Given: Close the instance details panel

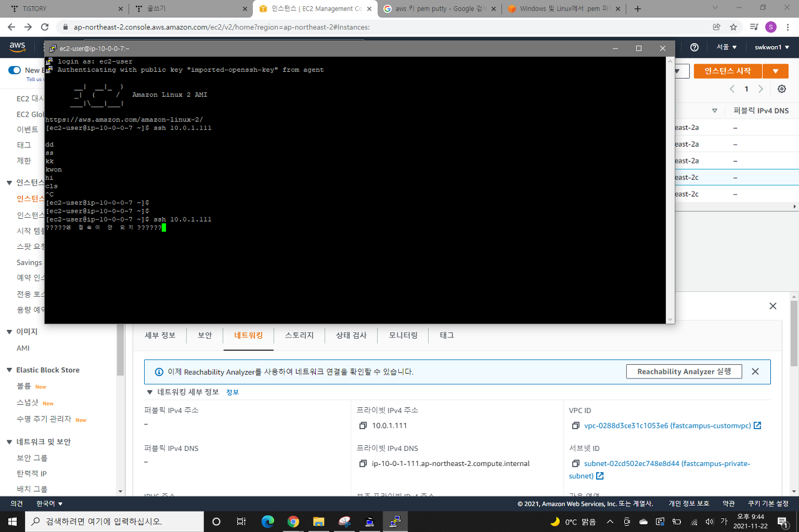Looking at the screenshot, I should pos(773,306).
